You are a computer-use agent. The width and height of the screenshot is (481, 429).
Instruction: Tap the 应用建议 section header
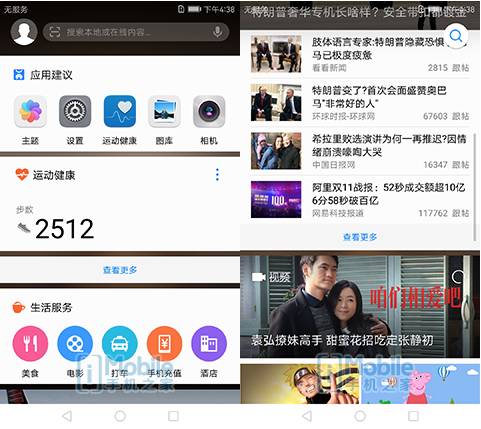point(43,75)
